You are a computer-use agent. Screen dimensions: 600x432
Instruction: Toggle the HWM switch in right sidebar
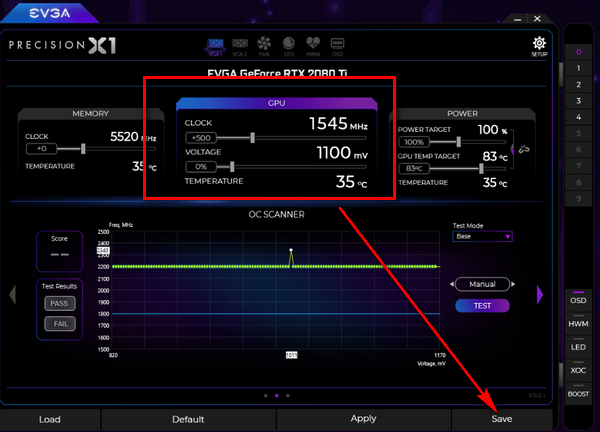tap(578, 322)
